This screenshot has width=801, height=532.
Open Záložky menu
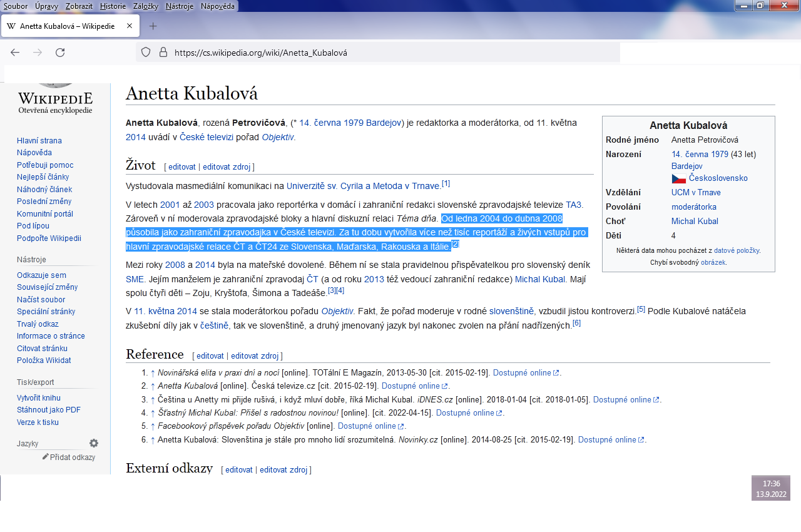[146, 6]
